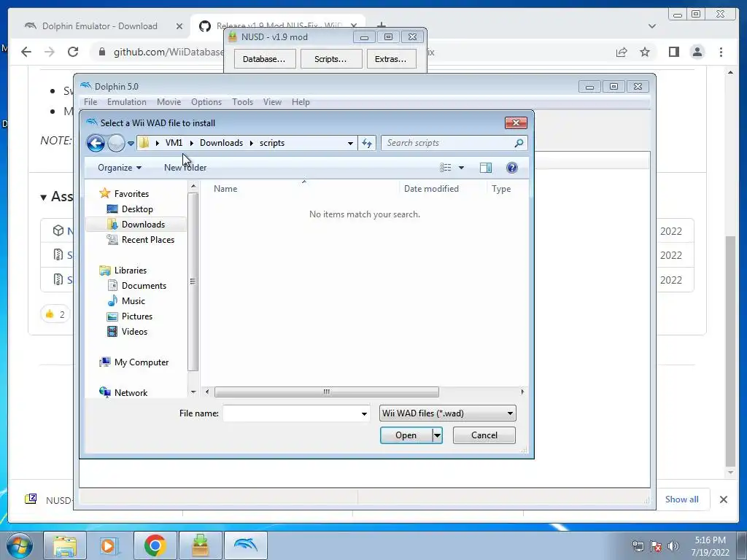The image size is (747, 560).
Task: Click NUSD Scripts... button
Action: pos(330,59)
